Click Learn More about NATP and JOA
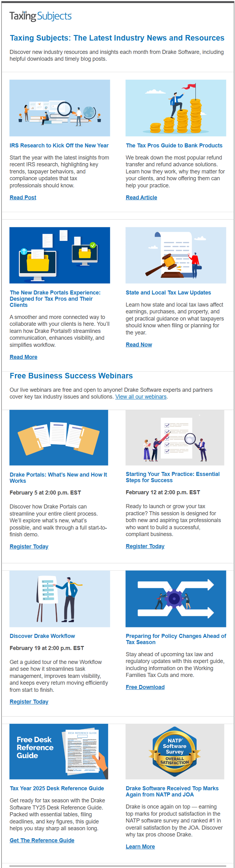The width and height of the screenshot is (235, 868). pyautogui.click(x=140, y=846)
